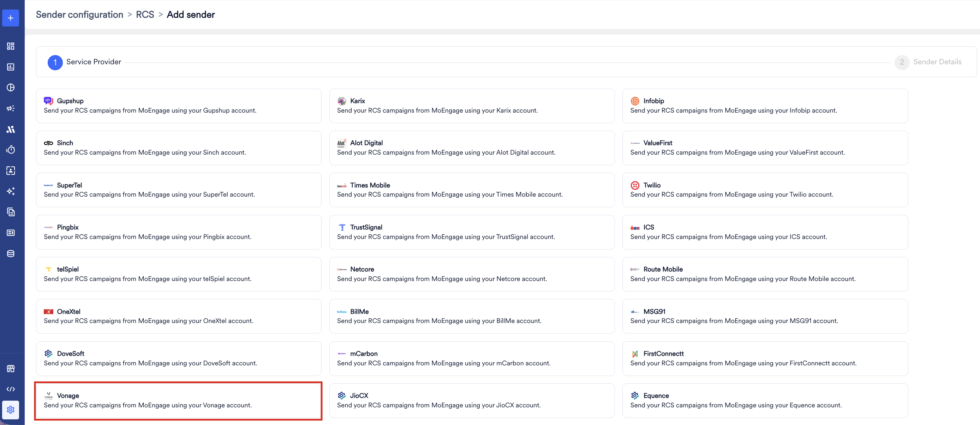Pick the Pingbix provider card
This screenshot has height=425, width=980.
tap(178, 232)
